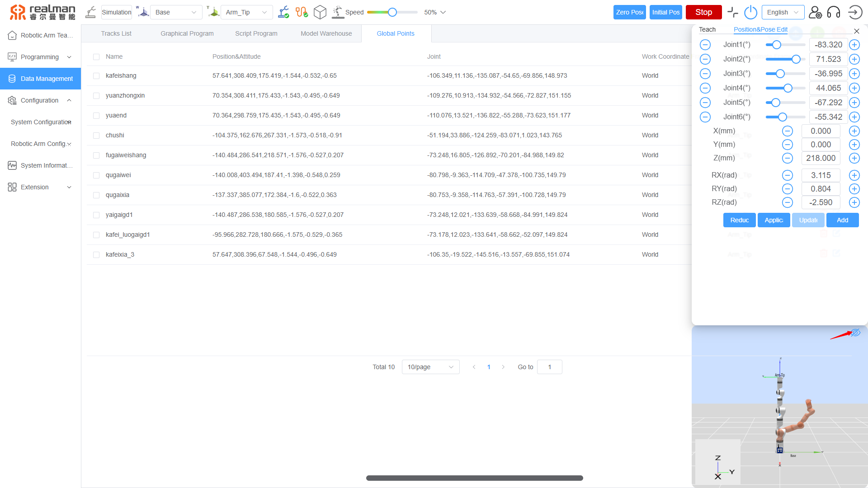The width and height of the screenshot is (868, 488).
Task: Open the Arm_Tip tool coordinate dropdown
Action: point(246,12)
